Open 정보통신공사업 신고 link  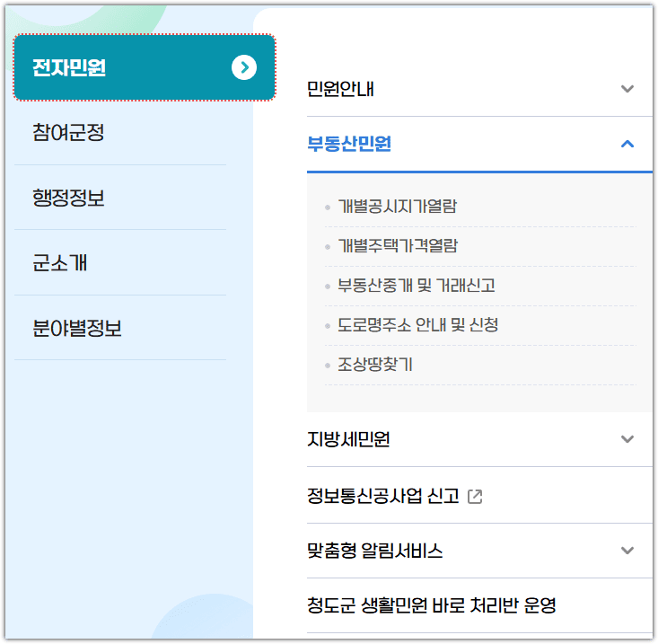[382, 496]
